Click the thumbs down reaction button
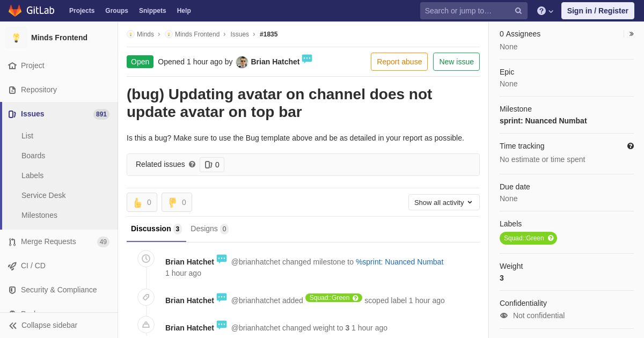This screenshot has width=644, height=338. [177, 202]
